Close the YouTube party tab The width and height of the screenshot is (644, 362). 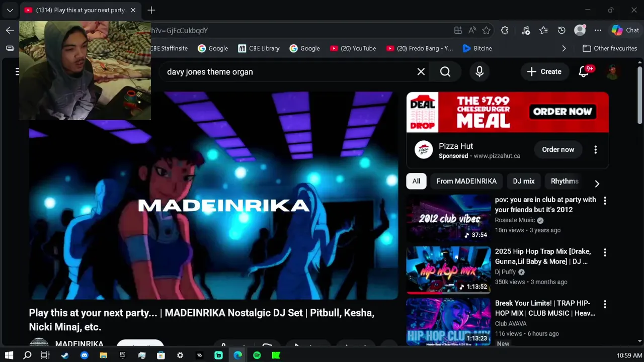[133, 10]
